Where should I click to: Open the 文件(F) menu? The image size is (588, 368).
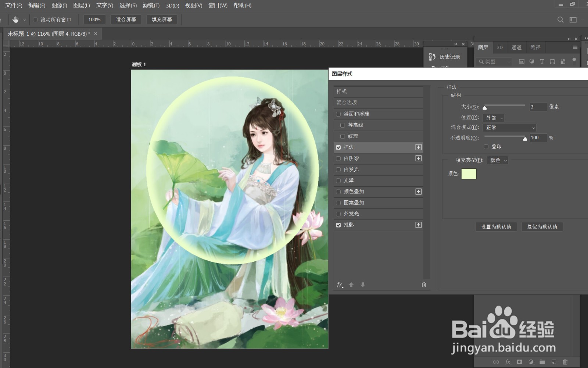point(14,6)
